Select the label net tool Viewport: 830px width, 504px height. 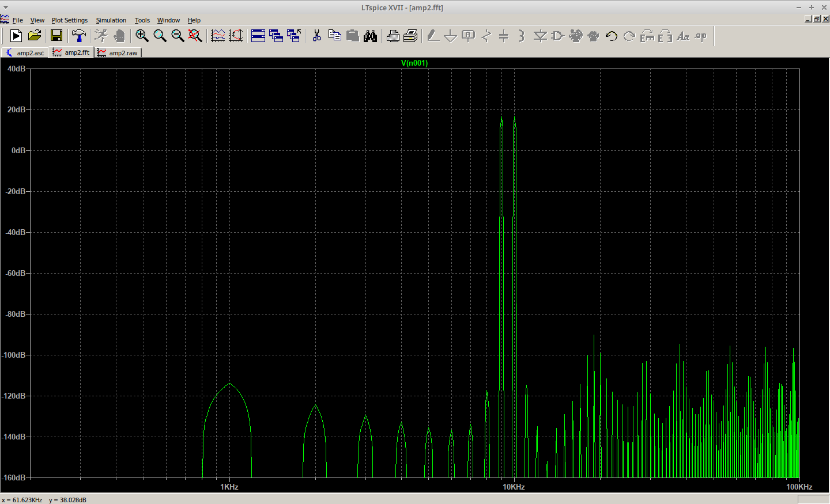[x=469, y=36]
